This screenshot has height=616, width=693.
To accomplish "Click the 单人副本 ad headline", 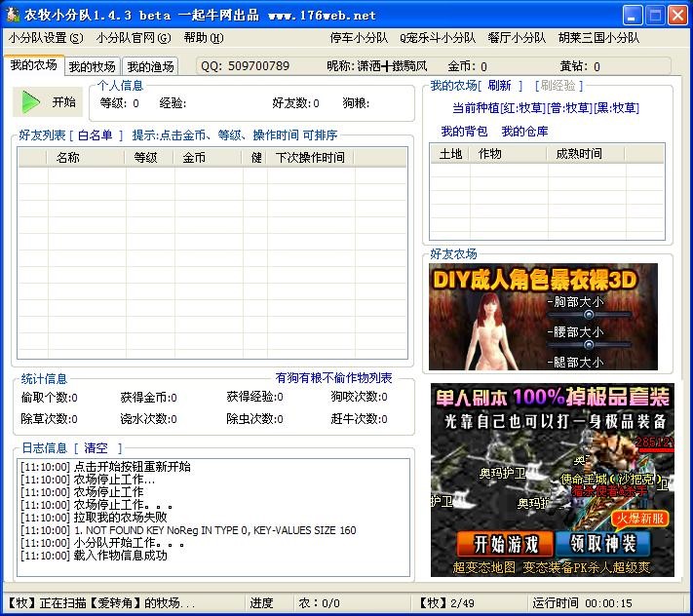I will pyautogui.click(x=553, y=398).
